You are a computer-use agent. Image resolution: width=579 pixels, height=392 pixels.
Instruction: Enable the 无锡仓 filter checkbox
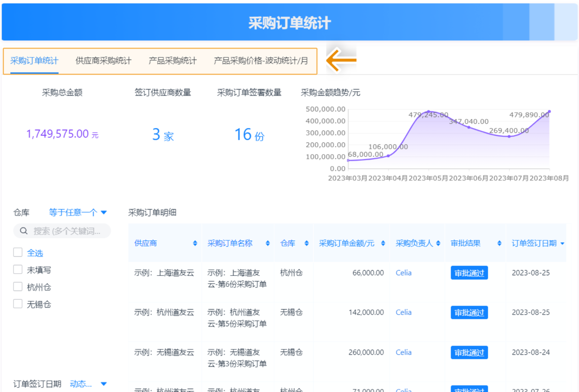(18, 304)
